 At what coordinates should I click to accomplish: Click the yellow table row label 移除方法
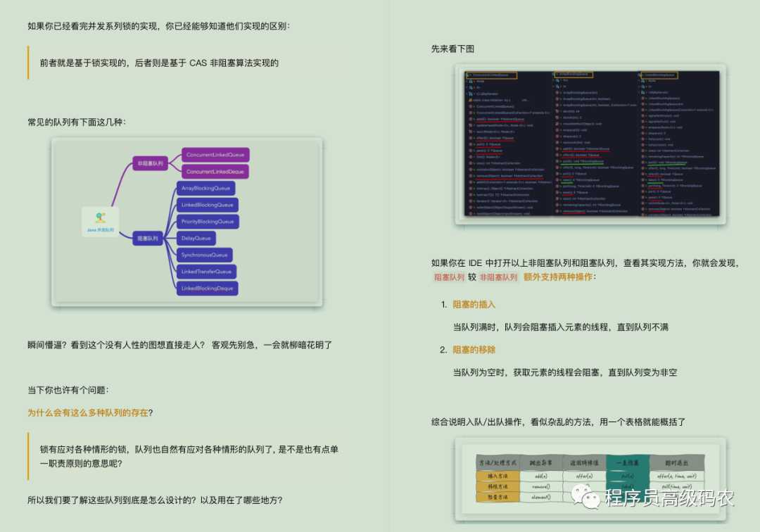click(x=498, y=486)
